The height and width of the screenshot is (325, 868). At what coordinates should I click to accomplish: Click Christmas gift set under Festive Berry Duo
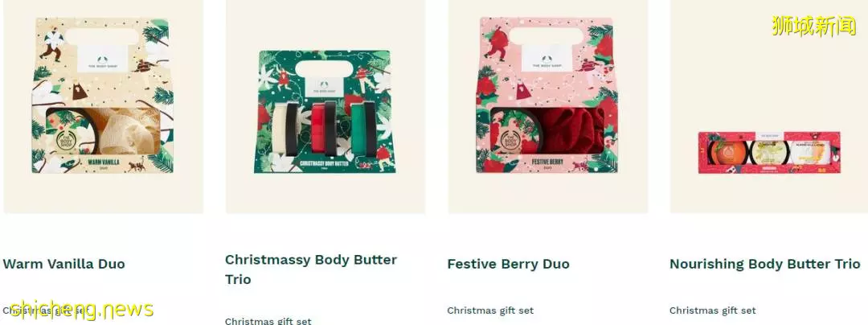click(x=490, y=311)
